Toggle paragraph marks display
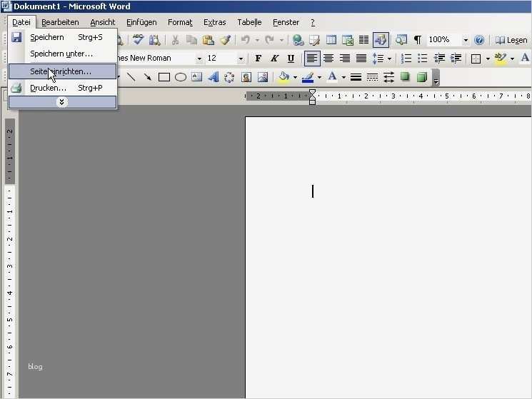532x399 pixels. [418, 40]
